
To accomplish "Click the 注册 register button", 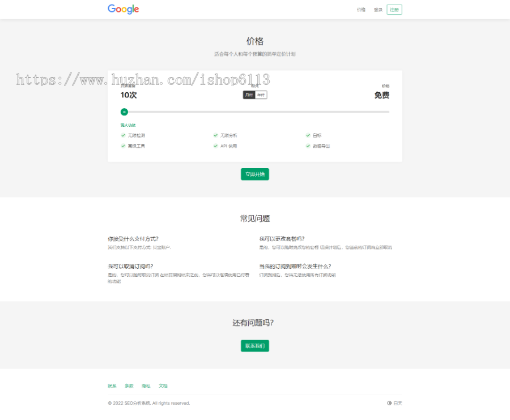I will 394,10.
